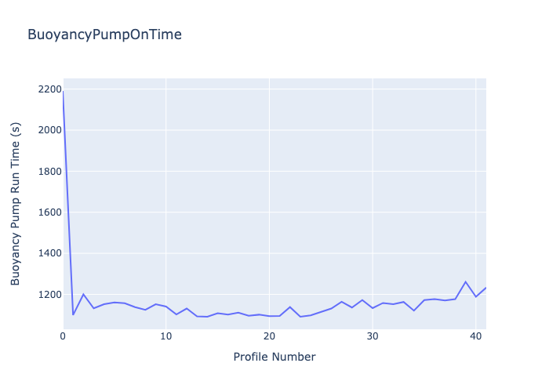Click the line's spike near profile 39

pos(466,281)
